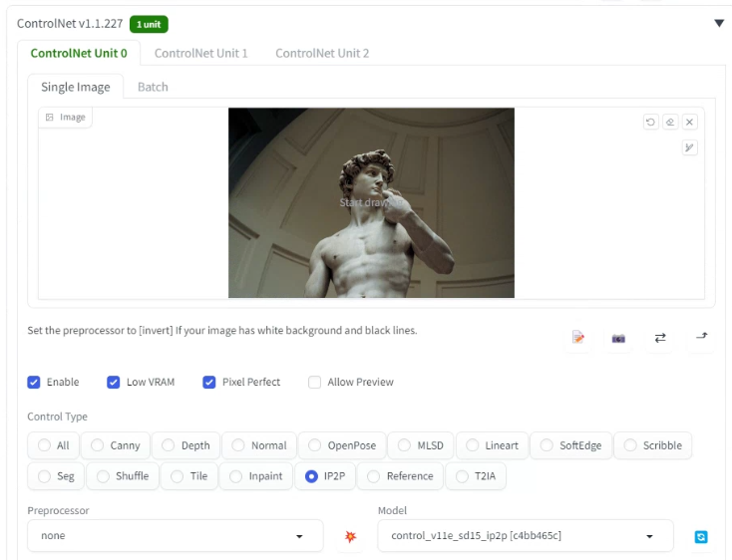
Task: Select the Shuffle control type
Action: coord(123,476)
